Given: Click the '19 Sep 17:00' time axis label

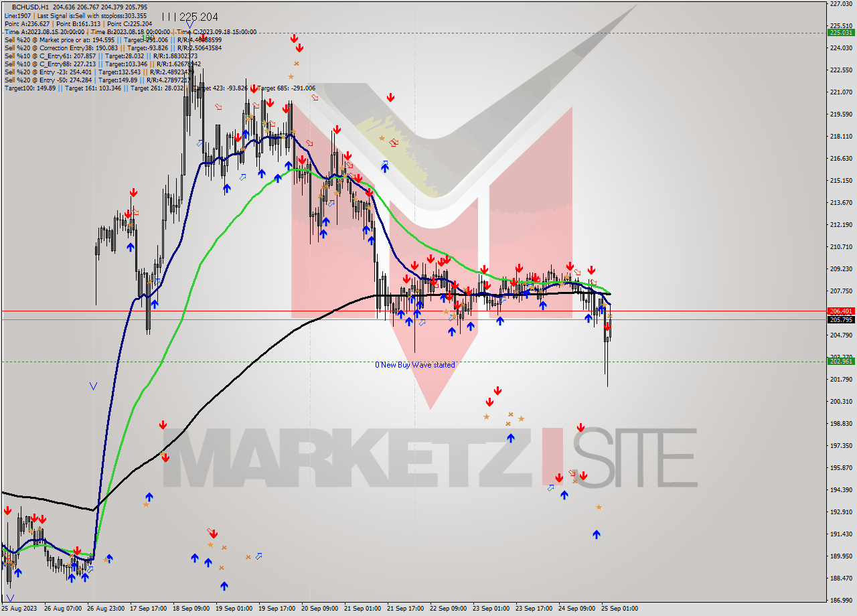Looking at the screenshot, I should [x=277, y=609].
